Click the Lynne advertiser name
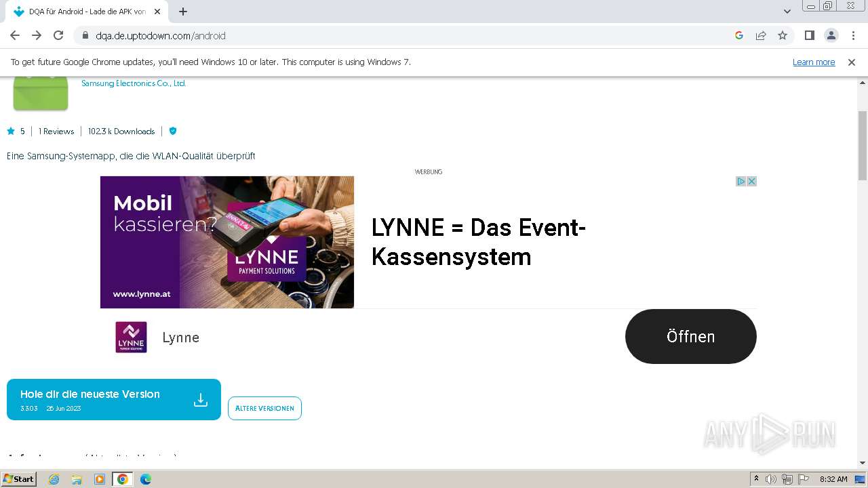Image resolution: width=868 pixels, height=488 pixels. point(181,338)
